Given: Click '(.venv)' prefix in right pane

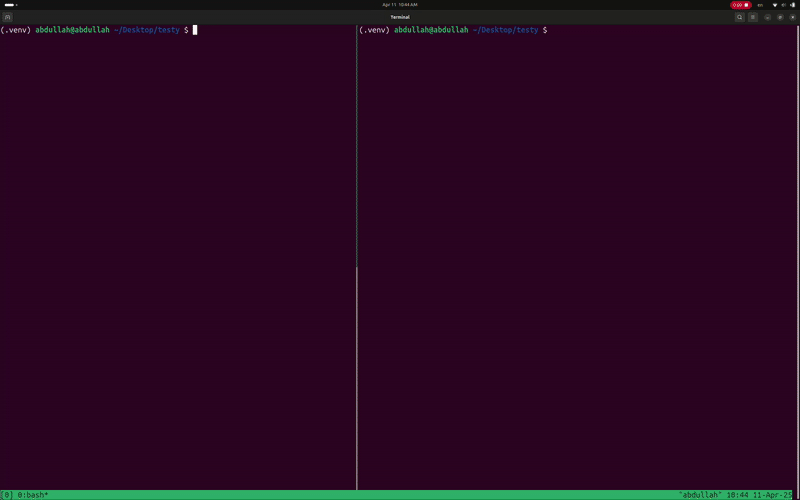Looking at the screenshot, I should [x=374, y=30].
